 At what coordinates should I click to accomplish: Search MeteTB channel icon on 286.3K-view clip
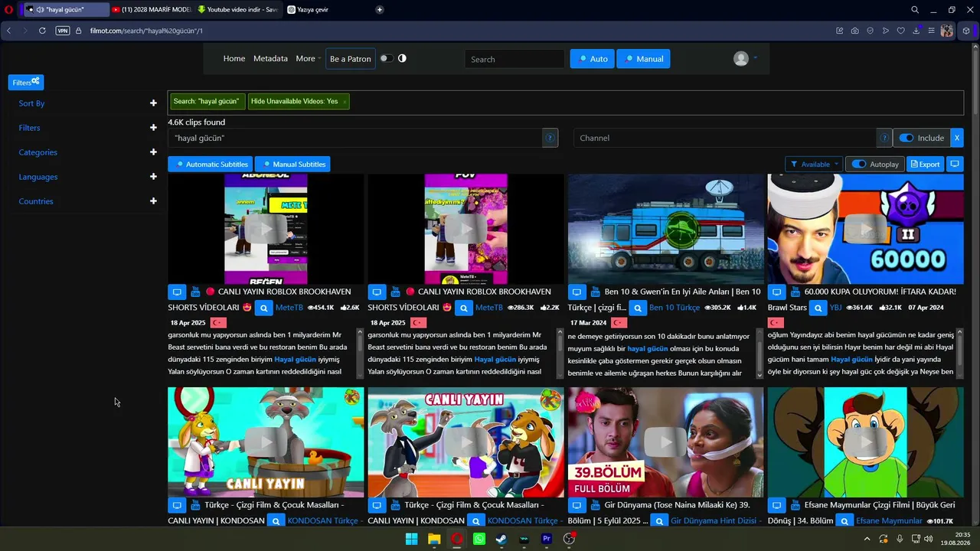[463, 308]
